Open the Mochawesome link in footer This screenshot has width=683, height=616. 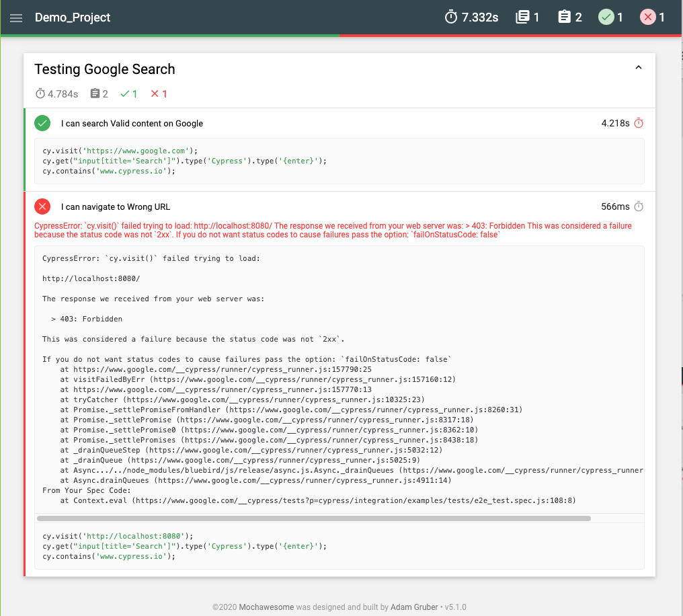tap(266, 607)
